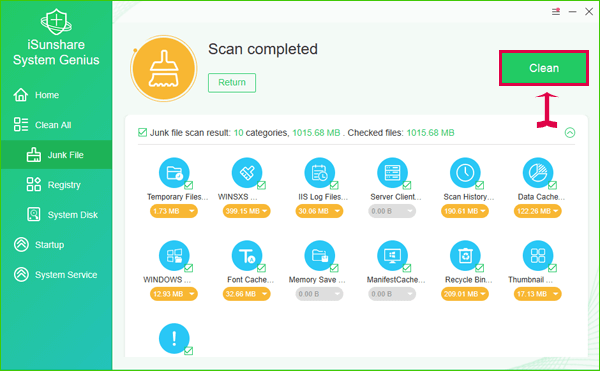Image resolution: width=600 pixels, height=371 pixels.
Task: Click the Temporary Files category icon
Action: click(x=174, y=172)
